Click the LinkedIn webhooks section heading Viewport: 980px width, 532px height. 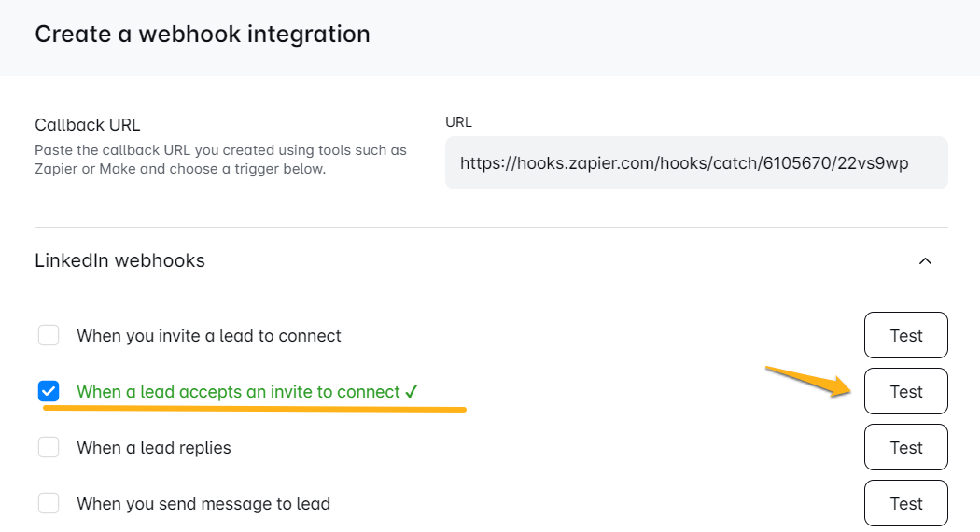119,261
